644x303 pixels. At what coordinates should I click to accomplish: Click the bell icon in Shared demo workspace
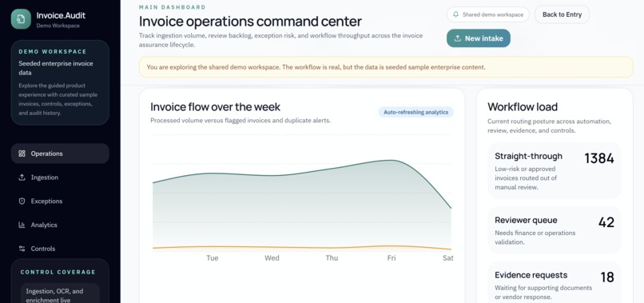[455, 14]
